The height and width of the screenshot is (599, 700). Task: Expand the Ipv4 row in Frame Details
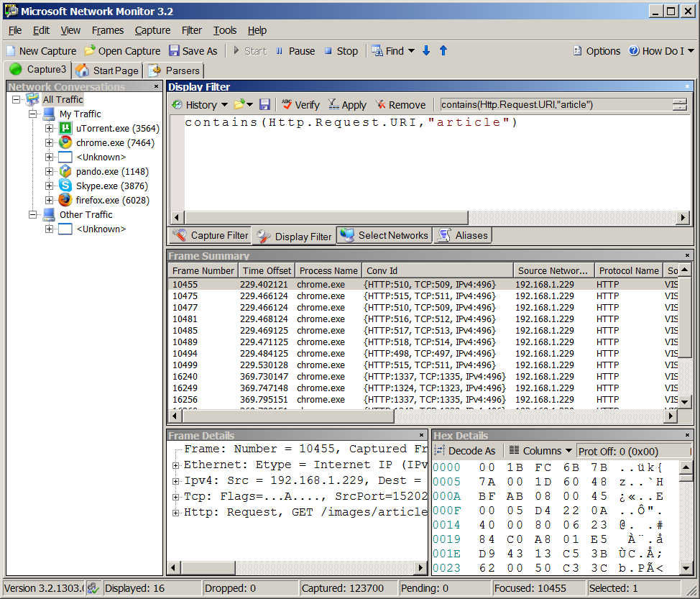point(176,480)
